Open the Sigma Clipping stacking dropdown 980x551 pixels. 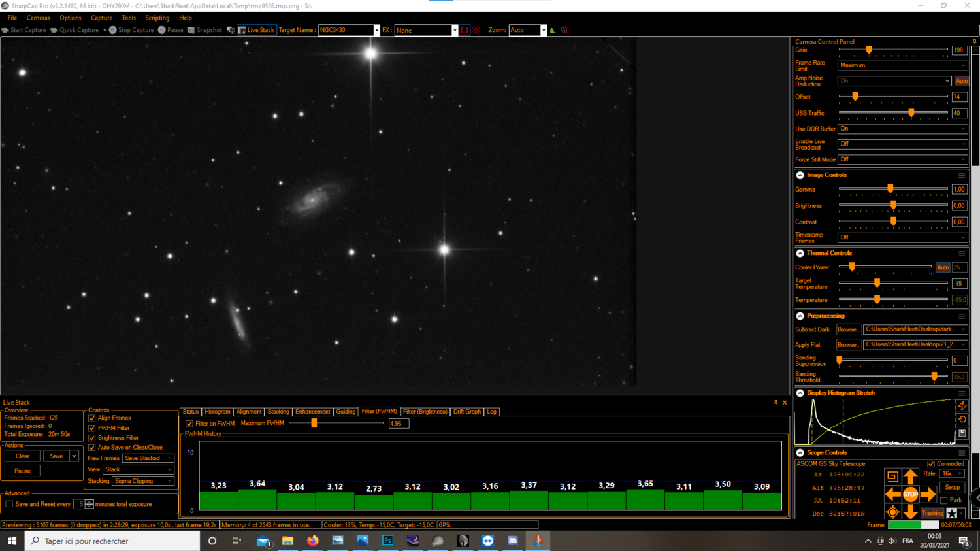point(142,480)
